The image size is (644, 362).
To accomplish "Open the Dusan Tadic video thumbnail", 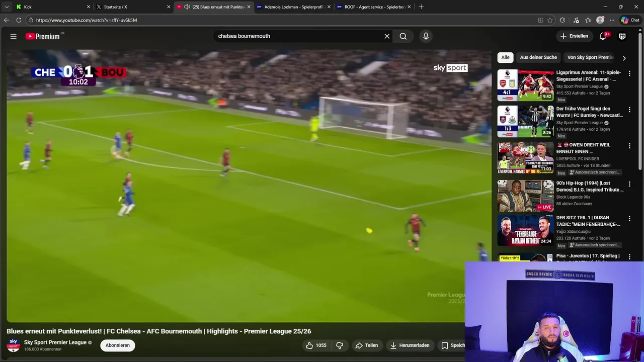I will click(x=525, y=231).
